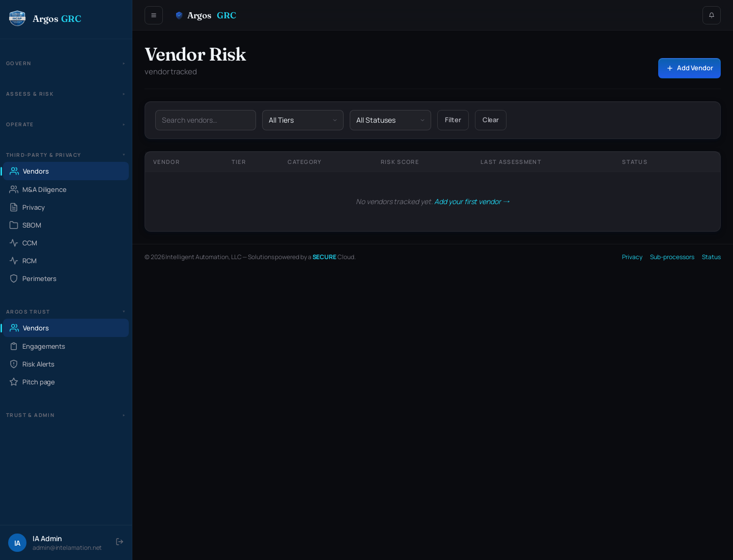Viewport: 733px width, 560px height.
Task: Open the Sub-processors footer link
Action: pos(672,257)
